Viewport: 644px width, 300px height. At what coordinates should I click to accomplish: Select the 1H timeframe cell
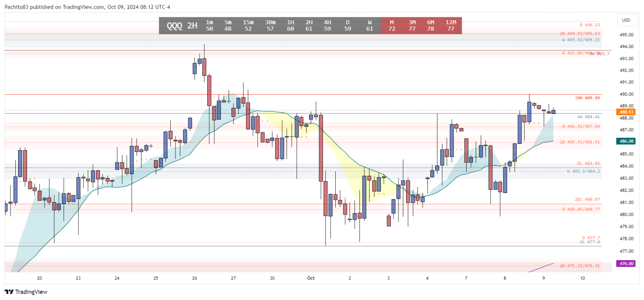click(x=291, y=25)
